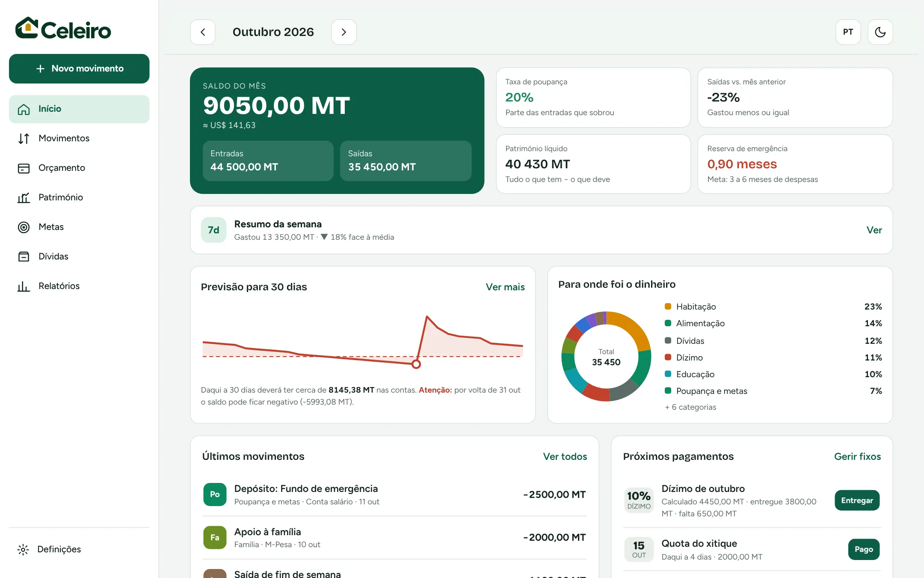Click the Habitação orange legend swatch
The height and width of the screenshot is (578, 924).
click(x=668, y=306)
